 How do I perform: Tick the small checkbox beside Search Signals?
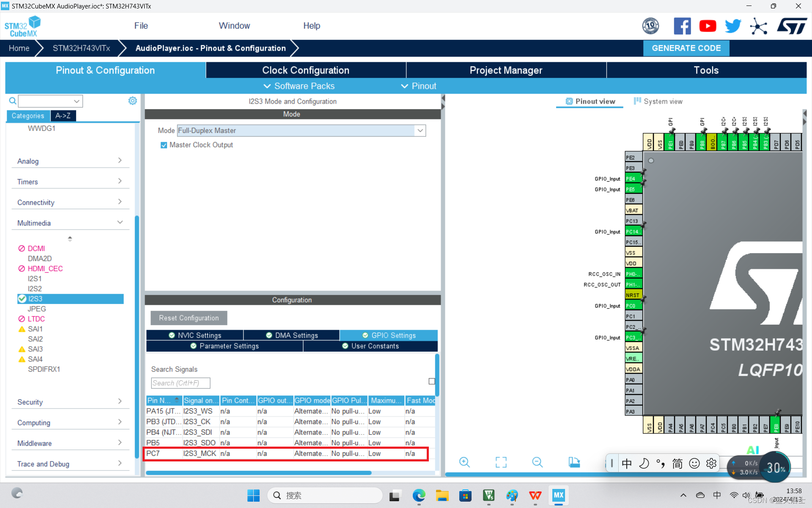(431, 381)
